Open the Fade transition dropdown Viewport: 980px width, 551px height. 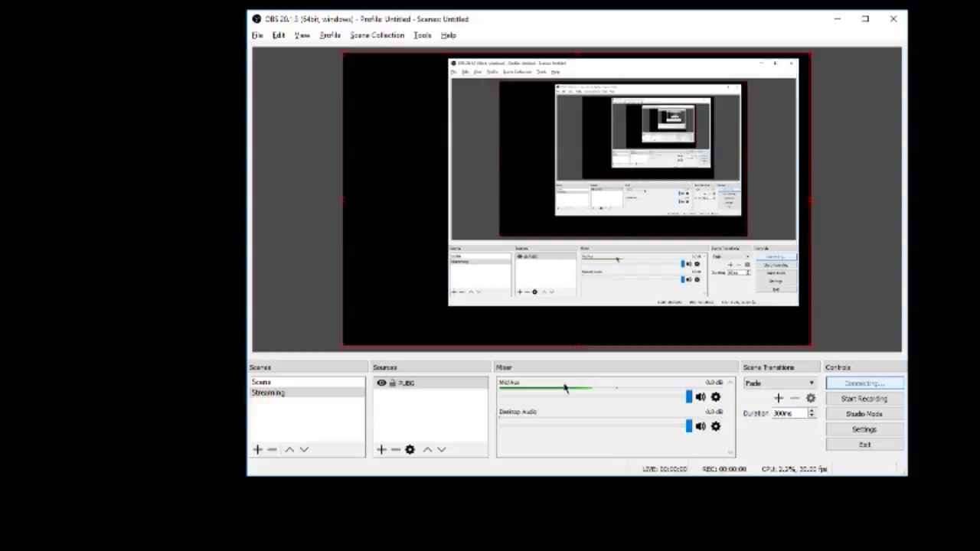coord(779,383)
